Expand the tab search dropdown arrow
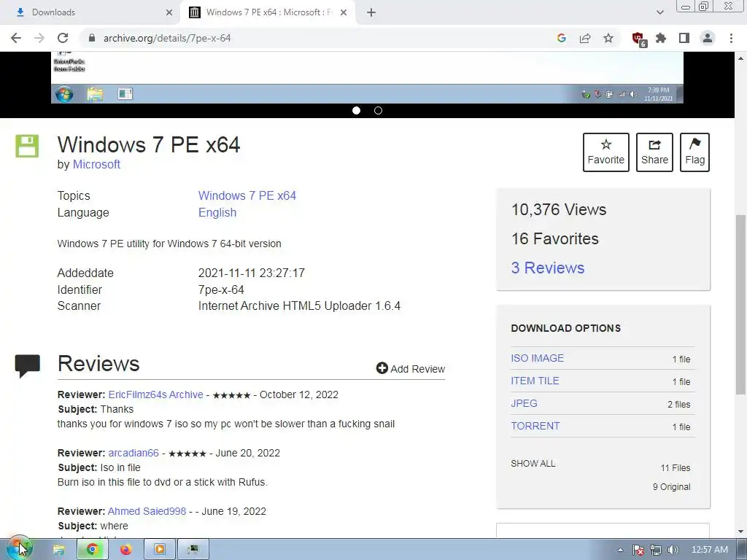This screenshot has width=747, height=560. click(x=659, y=12)
